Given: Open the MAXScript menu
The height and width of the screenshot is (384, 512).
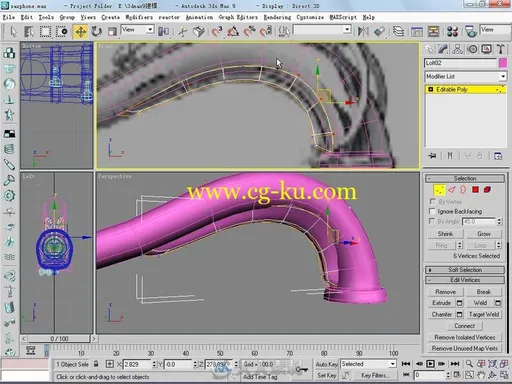Looking at the screenshot, I should [x=343, y=17].
